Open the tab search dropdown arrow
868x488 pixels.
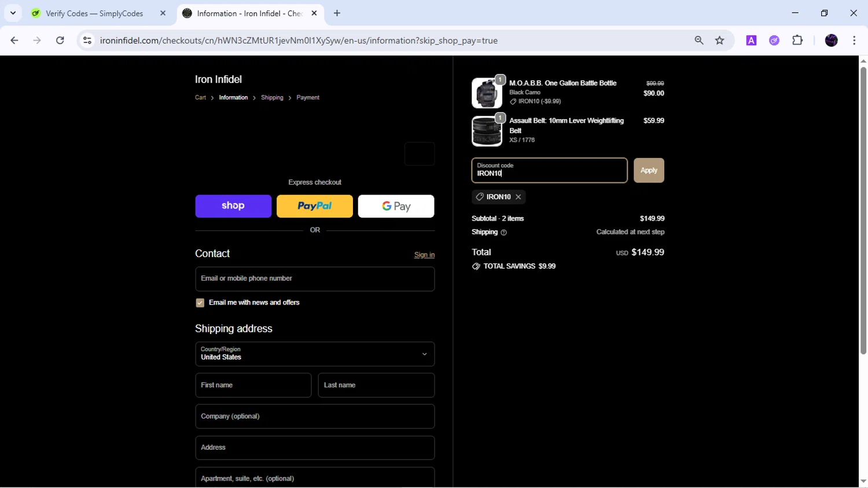(x=13, y=13)
